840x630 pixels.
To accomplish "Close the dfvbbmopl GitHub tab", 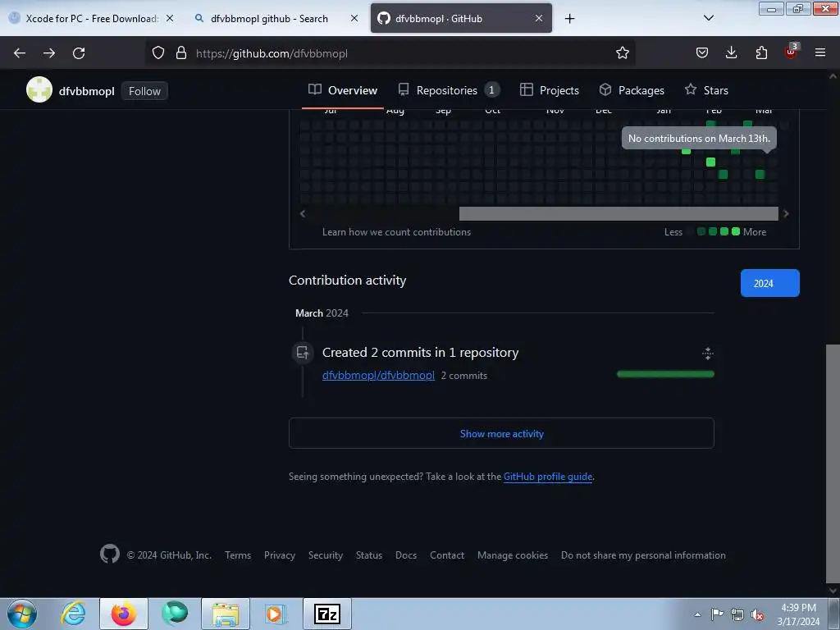I will pyautogui.click(x=539, y=18).
